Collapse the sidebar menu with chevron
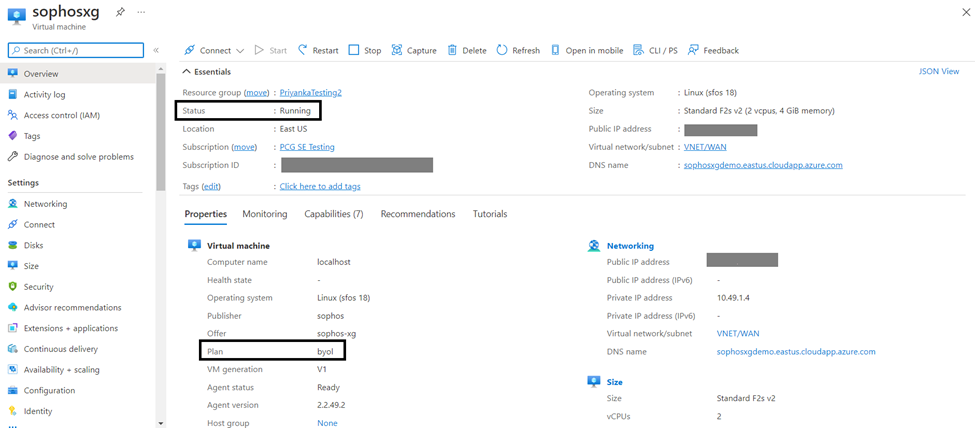Screen dimensions: 975x428 [156, 50]
